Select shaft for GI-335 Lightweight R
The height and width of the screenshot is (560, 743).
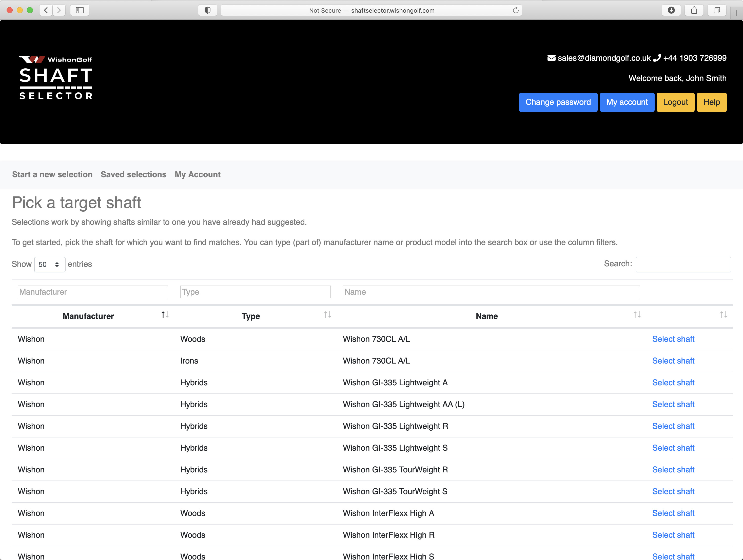[673, 426]
